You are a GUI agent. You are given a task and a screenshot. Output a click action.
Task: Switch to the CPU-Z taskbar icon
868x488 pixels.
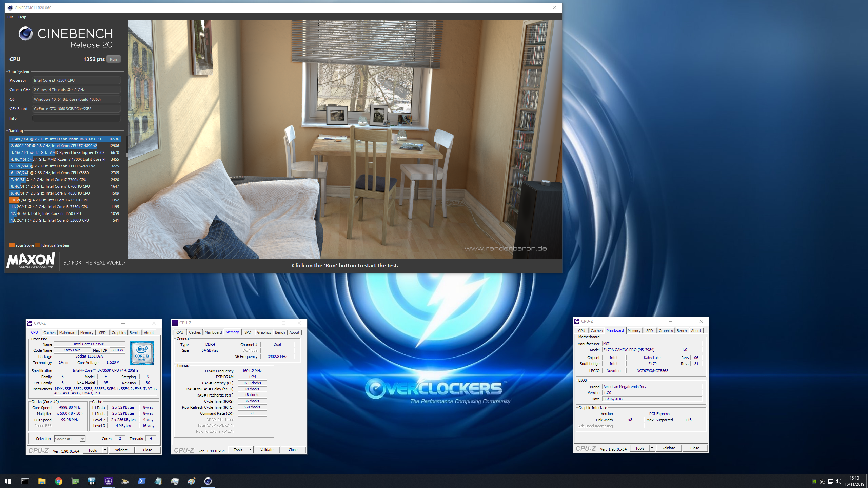coord(108,481)
